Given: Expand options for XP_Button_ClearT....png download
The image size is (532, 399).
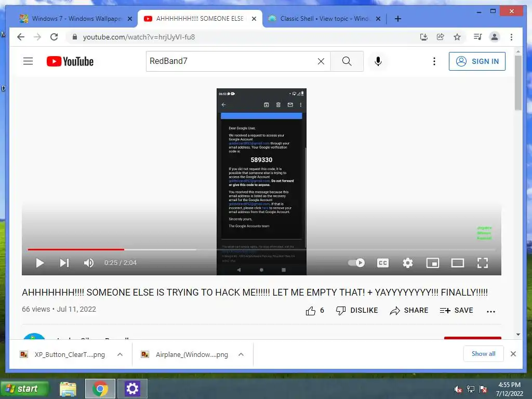Looking at the screenshot, I should coord(120,354).
